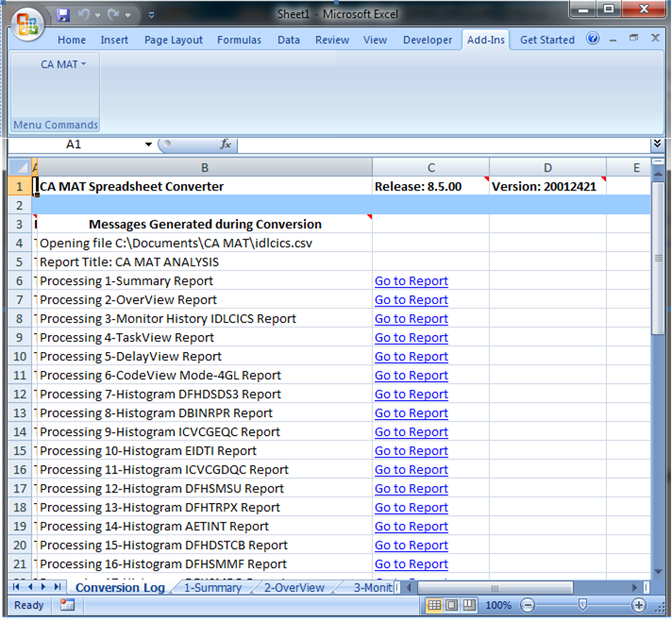672x620 pixels.
Task: Click the Select All corner button
Action: tap(19, 167)
